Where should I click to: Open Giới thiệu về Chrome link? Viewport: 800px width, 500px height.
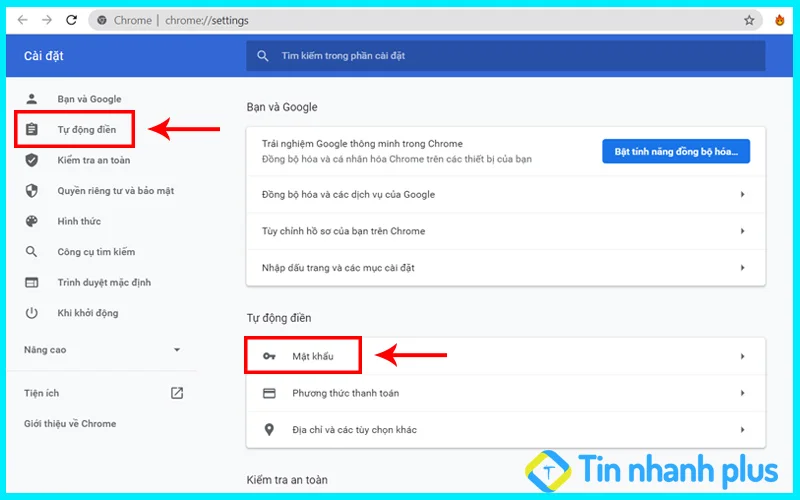pyautogui.click(x=70, y=423)
